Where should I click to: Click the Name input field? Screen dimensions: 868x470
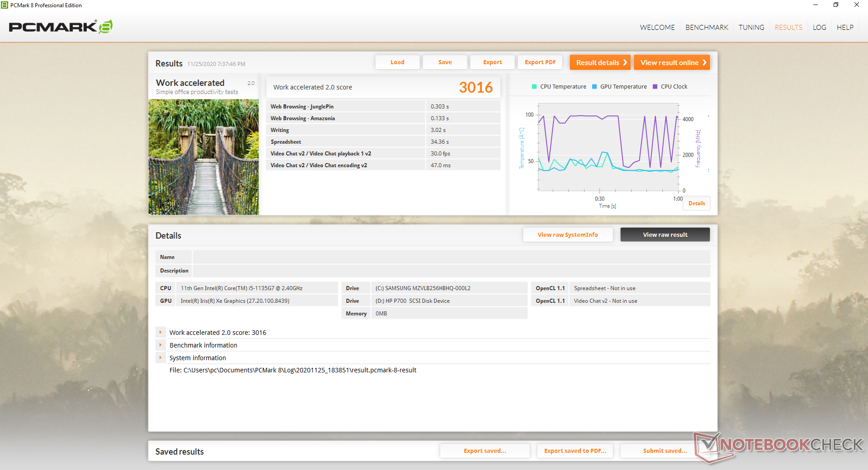pyautogui.click(x=451, y=257)
